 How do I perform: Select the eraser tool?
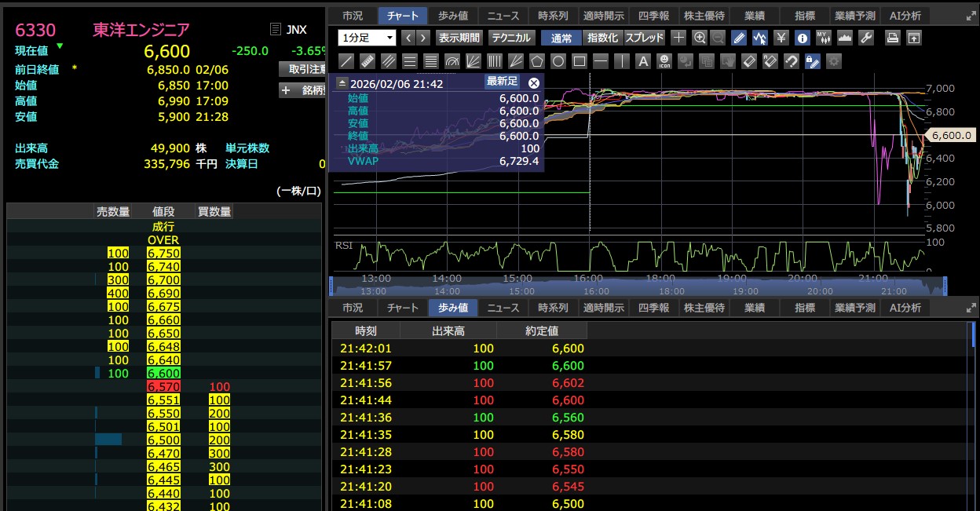(749, 60)
